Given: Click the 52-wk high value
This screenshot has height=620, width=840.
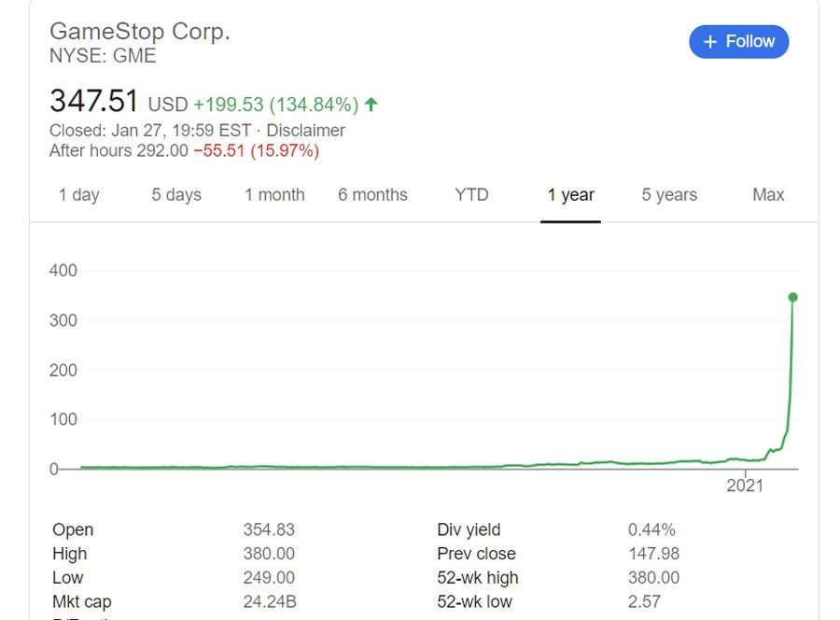Looking at the screenshot, I should coord(653,578).
